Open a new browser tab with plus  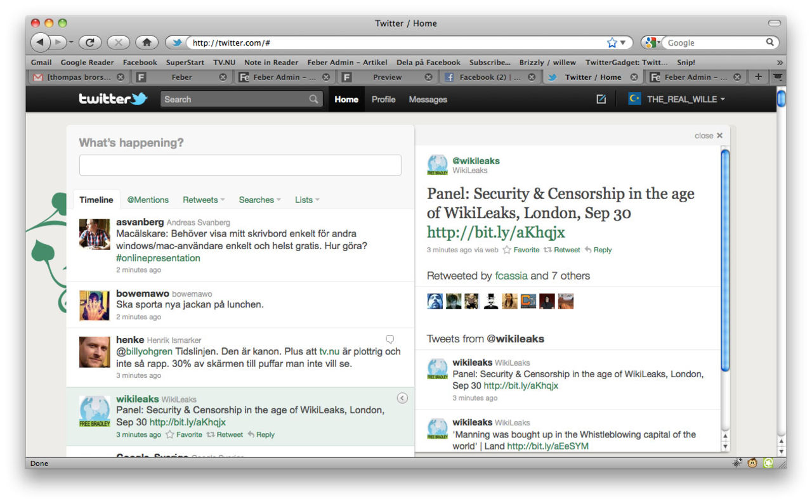point(758,77)
